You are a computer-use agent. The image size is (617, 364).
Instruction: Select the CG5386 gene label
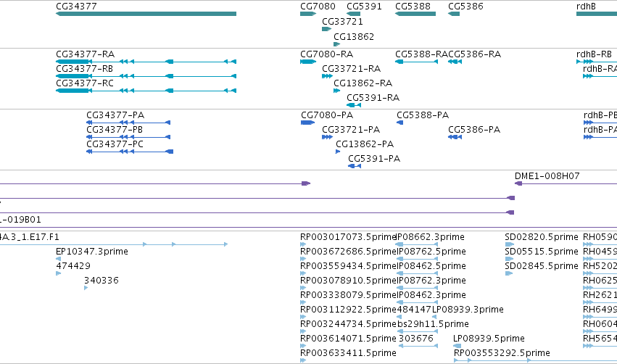(x=465, y=7)
